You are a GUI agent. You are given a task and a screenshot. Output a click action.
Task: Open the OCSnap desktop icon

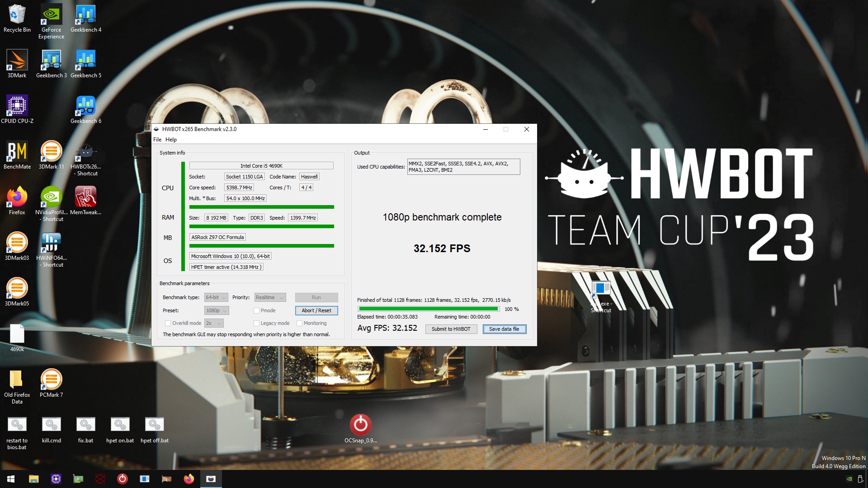point(360,428)
